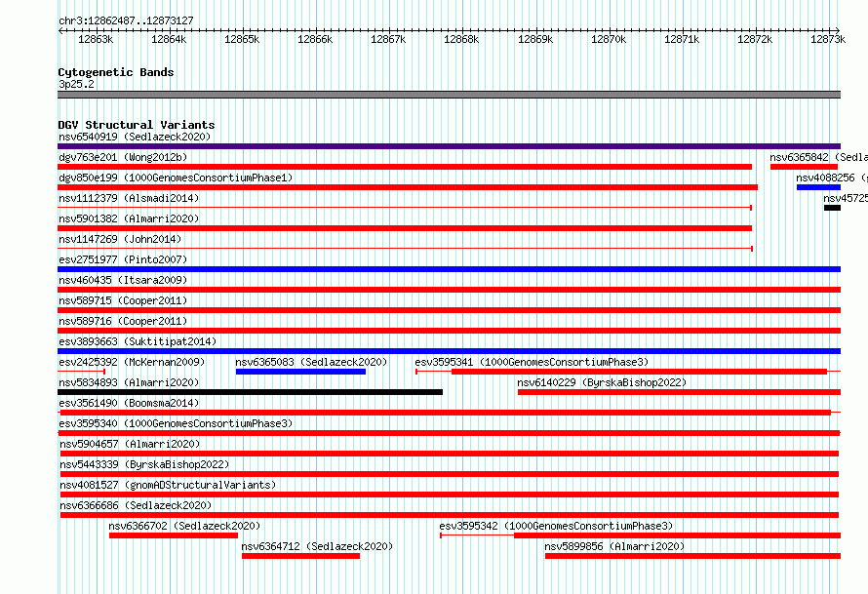
Task: Click the chr3:12862487..12873127 region label
Action: coord(126,21)
